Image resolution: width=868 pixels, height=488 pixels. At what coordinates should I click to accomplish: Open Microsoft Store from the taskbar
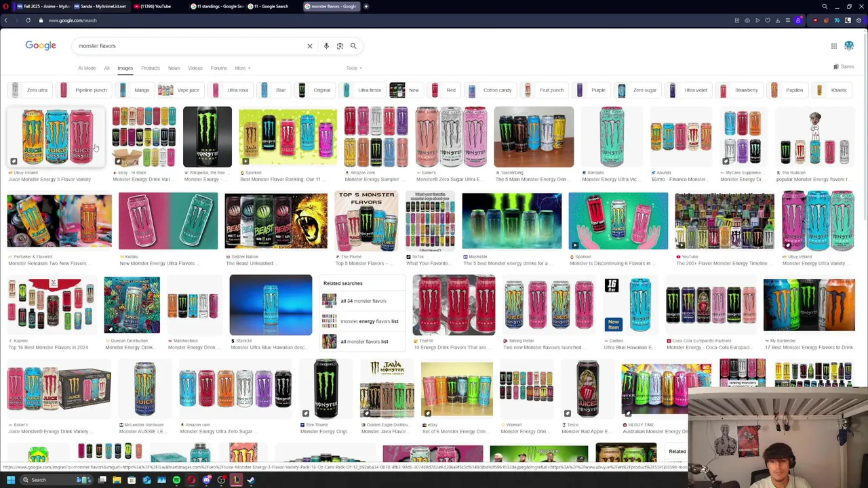(x=132, y=480)
